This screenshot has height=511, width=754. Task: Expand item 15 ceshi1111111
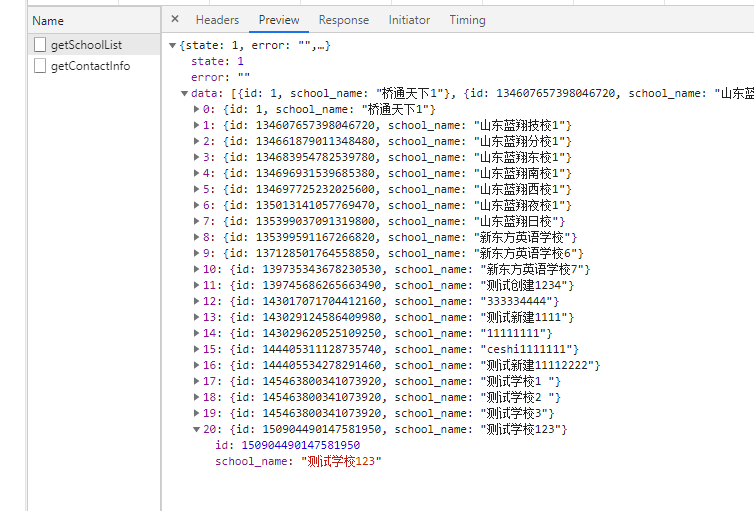tap(196, 349)
